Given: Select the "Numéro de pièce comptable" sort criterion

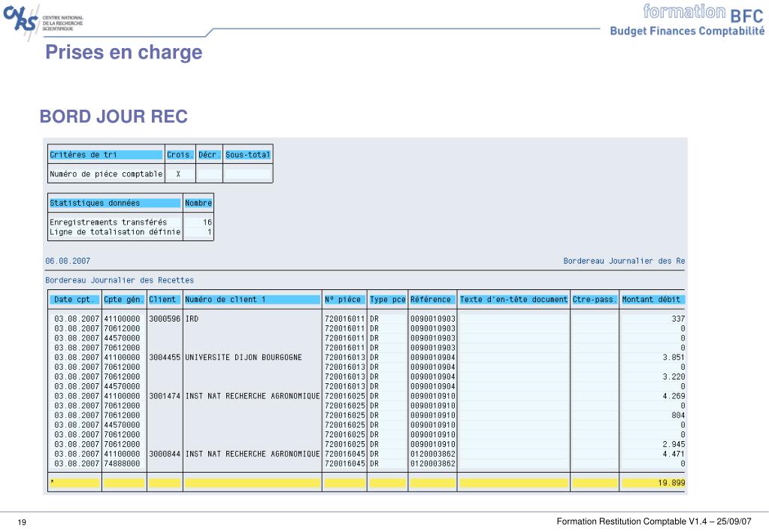Looking at the screenshot, I should pos(106,174).
